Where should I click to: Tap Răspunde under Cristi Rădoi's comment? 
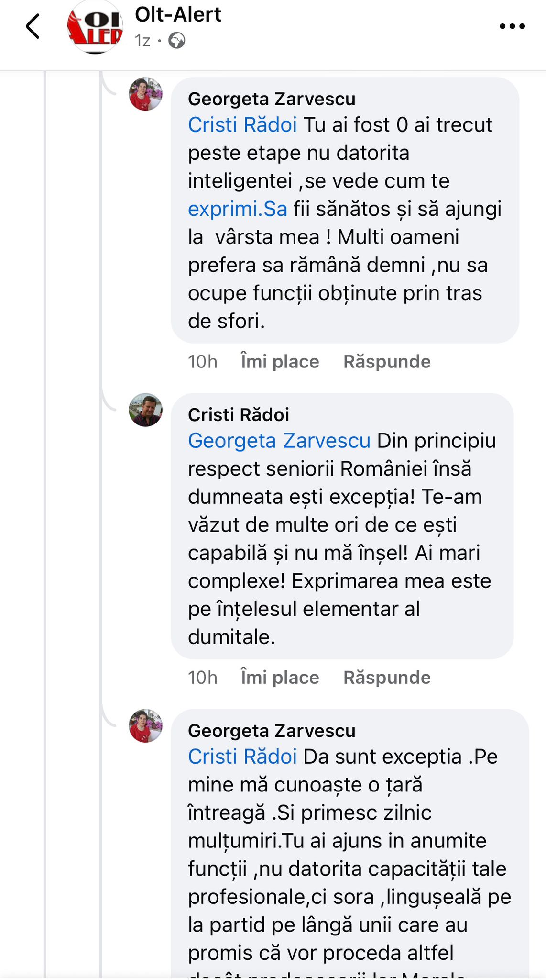(387, 678)
